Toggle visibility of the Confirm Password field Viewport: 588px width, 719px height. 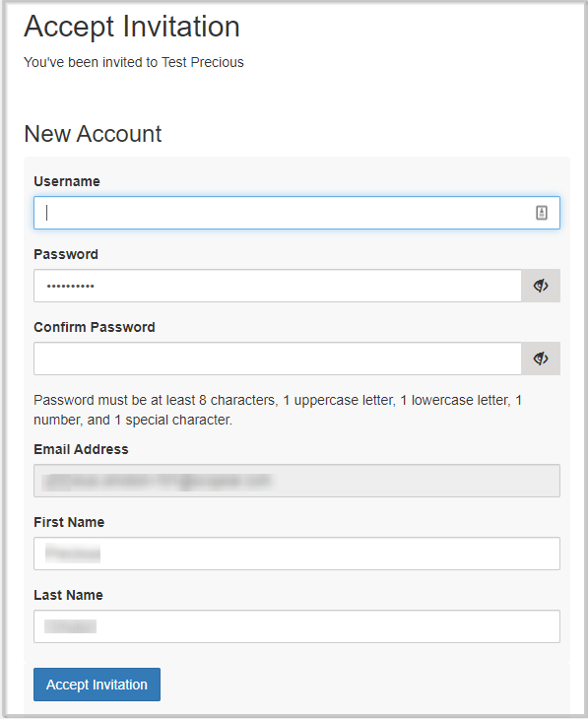[541, 359]
